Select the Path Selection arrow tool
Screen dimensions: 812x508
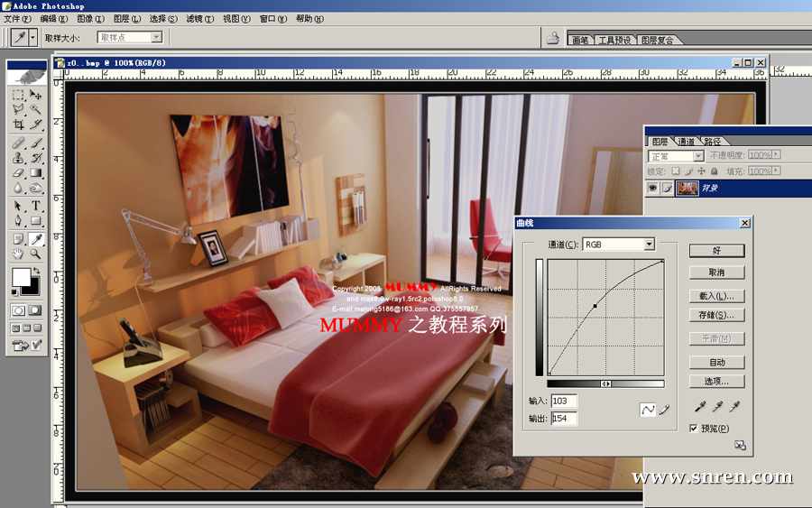click(x=19, y=206)
